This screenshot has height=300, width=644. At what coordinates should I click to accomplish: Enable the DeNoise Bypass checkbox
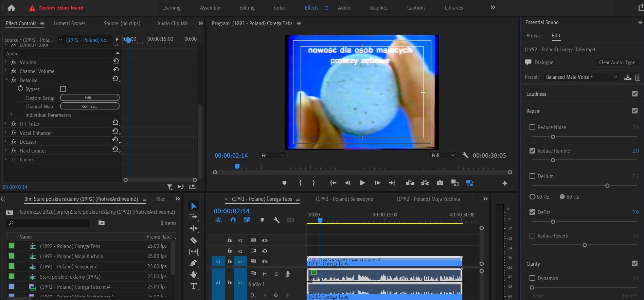pos(63,89)
